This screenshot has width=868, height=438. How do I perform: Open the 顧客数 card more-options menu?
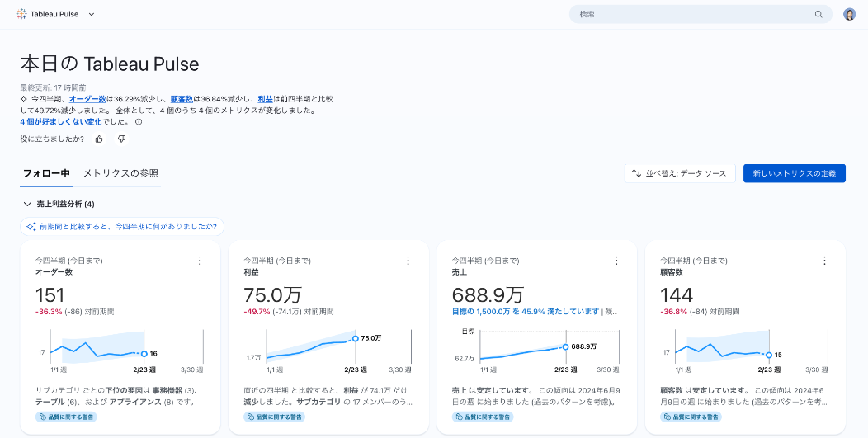point(824,261)
